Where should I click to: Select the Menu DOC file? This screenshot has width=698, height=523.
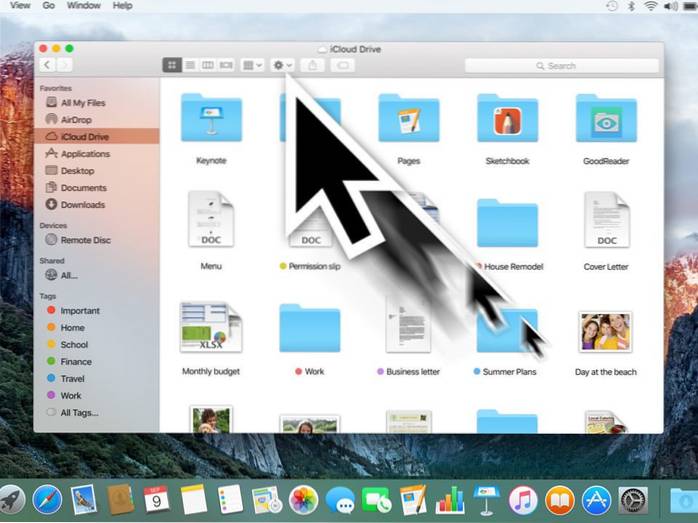211,219
